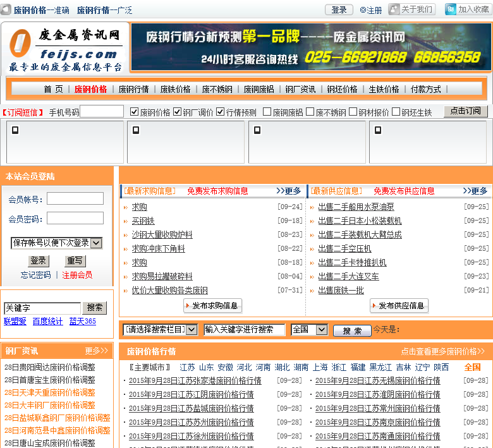Click the 忘记密码 link
The image size is (493, 448).
(35, 275)
